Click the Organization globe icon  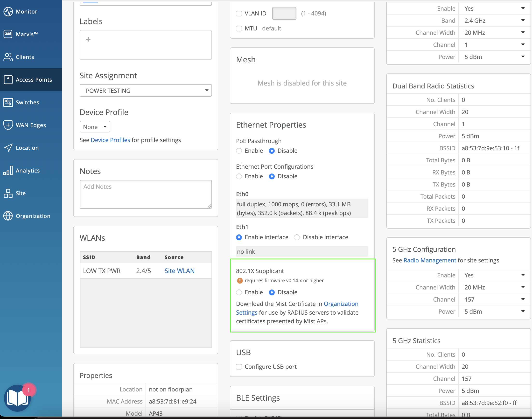8,216
